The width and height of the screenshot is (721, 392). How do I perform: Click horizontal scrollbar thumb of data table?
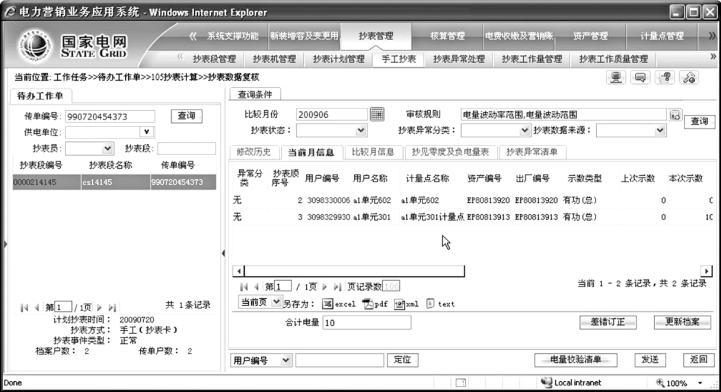click(354, 271)
